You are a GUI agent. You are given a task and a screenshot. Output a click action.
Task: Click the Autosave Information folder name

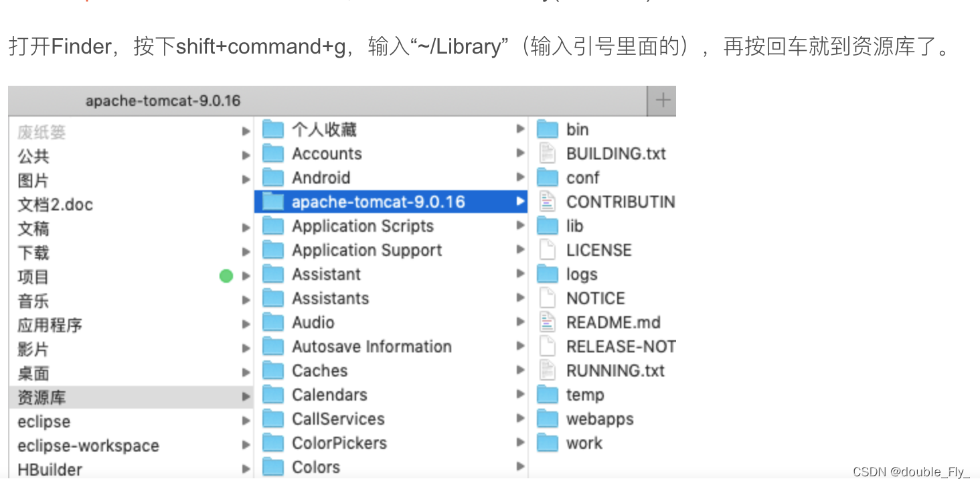(372, 346)
